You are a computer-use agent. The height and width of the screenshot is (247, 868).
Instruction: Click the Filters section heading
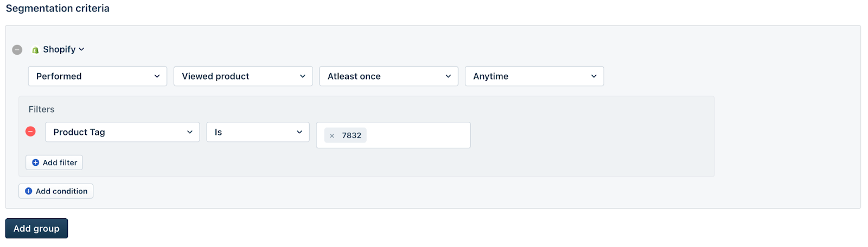42,109
